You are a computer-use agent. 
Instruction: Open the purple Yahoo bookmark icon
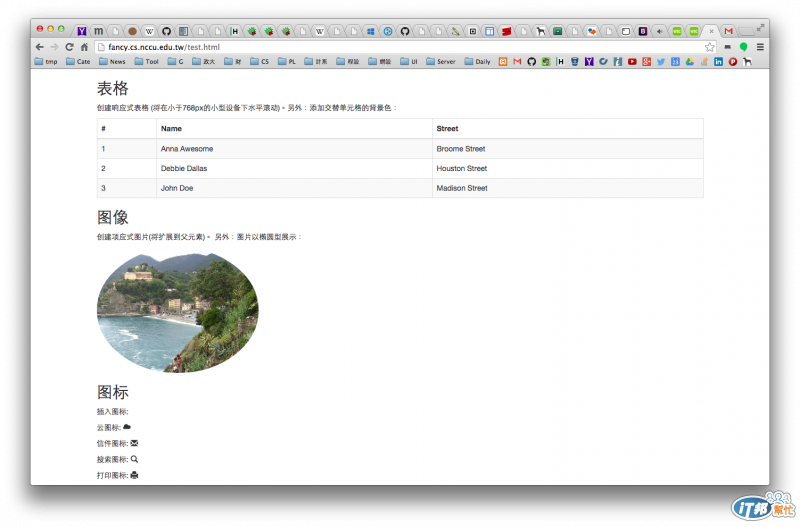pos(589,62)
